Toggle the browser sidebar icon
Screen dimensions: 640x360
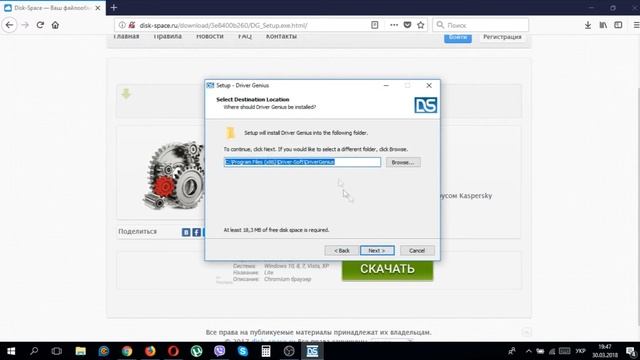(618, 25)
